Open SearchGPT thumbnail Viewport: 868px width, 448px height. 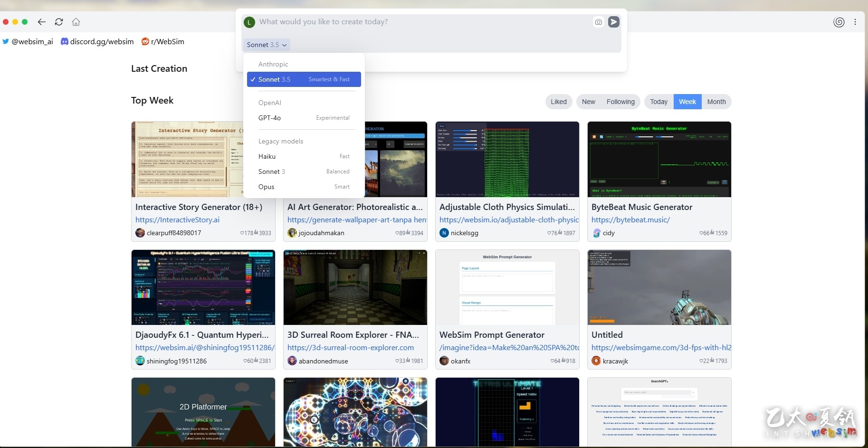coord(659,412)
